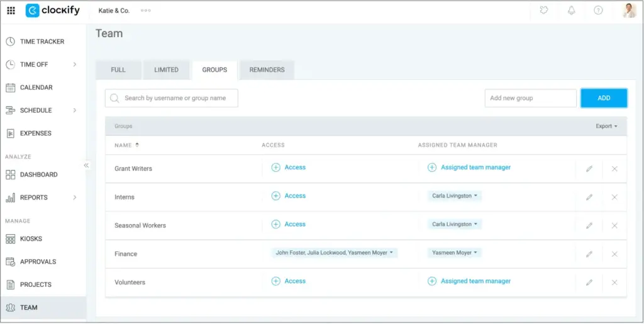Assign team manager for Grant Writers

coord(469,167)
